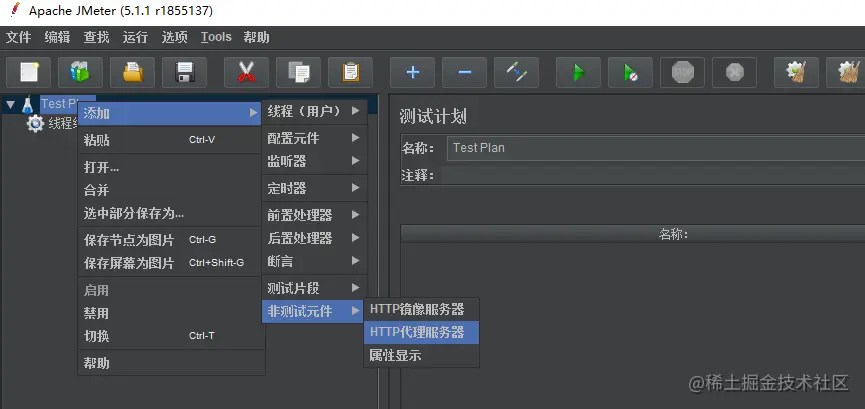The height and width of the screenshot is (409, 865).
Task: Open the 帮助 menu in menu bar
Action: click(257, 38)
